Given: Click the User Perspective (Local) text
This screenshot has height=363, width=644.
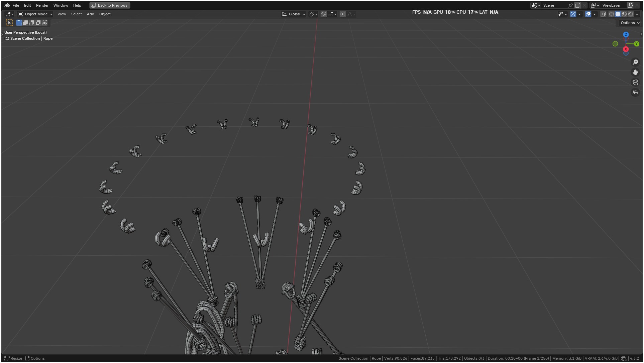Looking at the screenshot, I should pyautogui.click(x=25, y=32).
